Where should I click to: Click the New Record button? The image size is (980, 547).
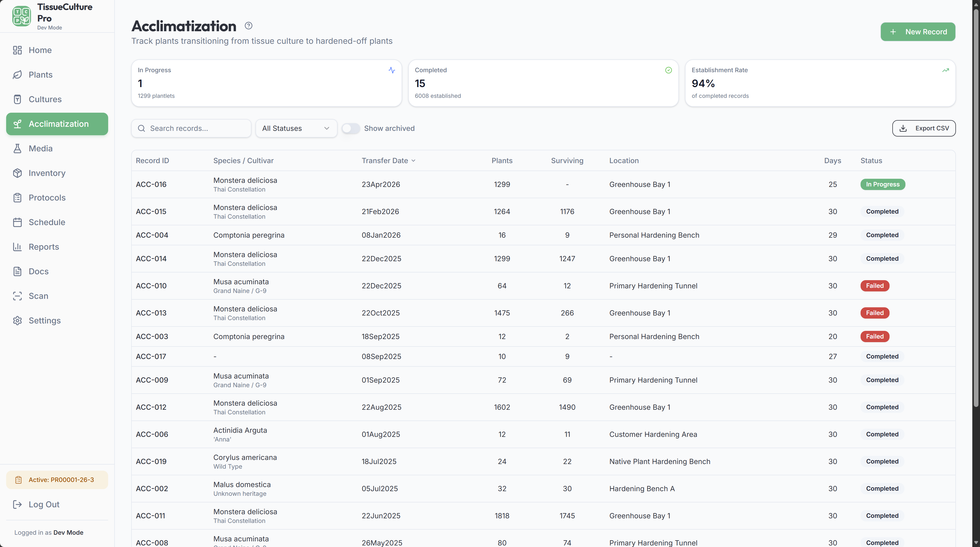point(918,31)
